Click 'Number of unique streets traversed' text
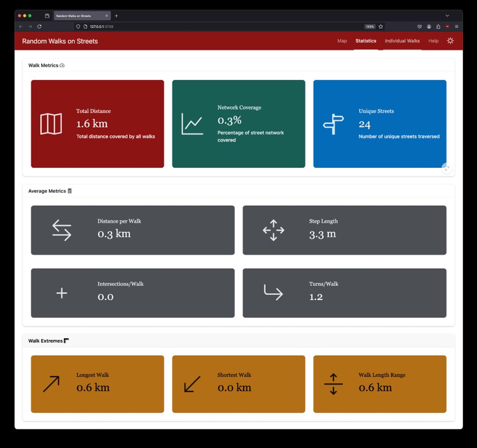The height and width of the screenshot is (448, 477). [x=399, y=136]
